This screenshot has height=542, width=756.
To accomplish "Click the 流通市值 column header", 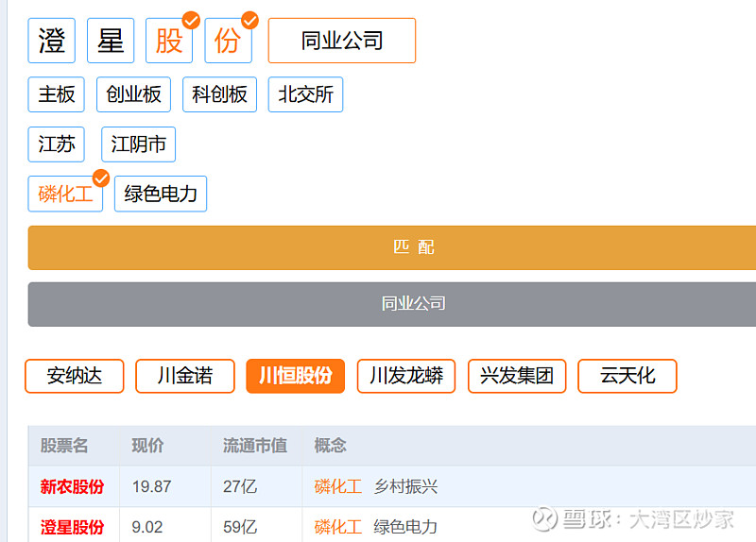I will tap(255, 445).
